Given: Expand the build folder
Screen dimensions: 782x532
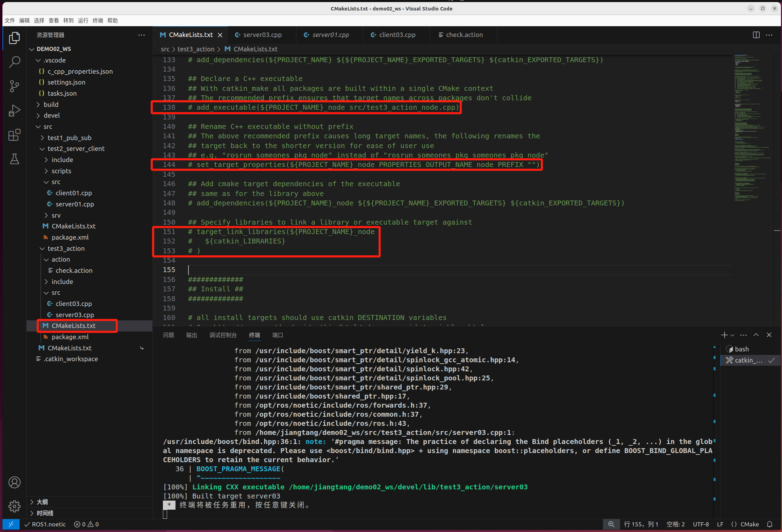Looking at the screenshot, I should click(x=51, y=104).
